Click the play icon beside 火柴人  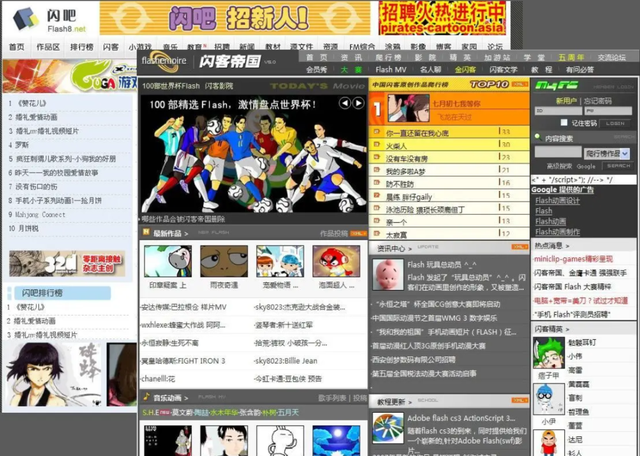coord(377,145)
